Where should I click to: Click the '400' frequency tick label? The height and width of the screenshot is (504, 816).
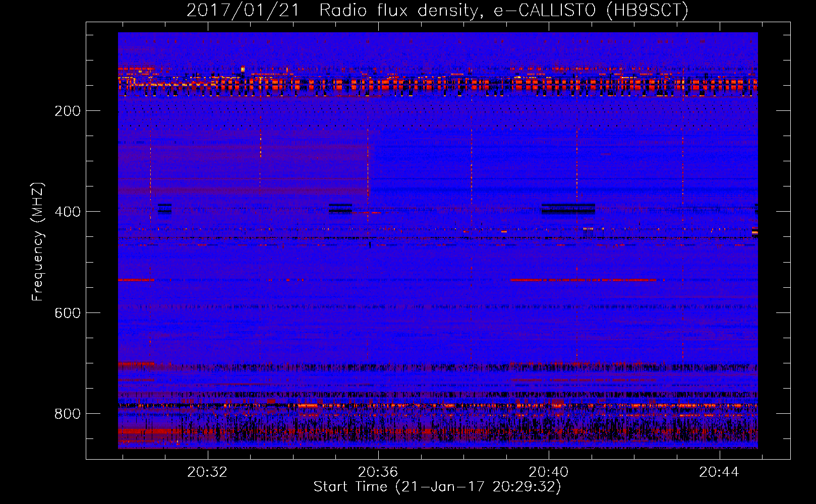point(68,212)
